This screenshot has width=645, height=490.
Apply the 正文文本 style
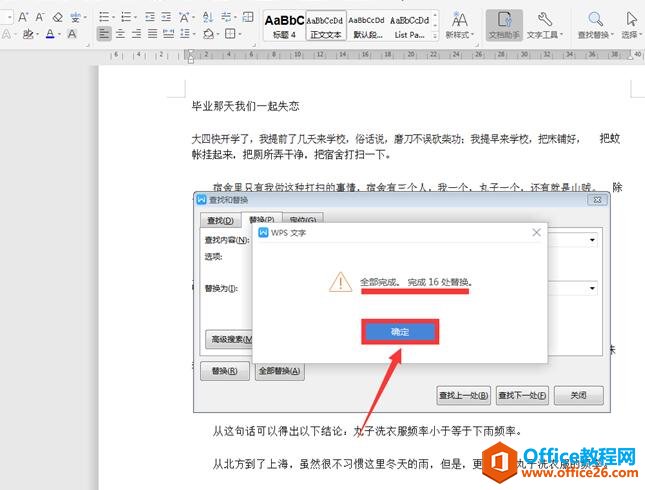pos(326,26)
